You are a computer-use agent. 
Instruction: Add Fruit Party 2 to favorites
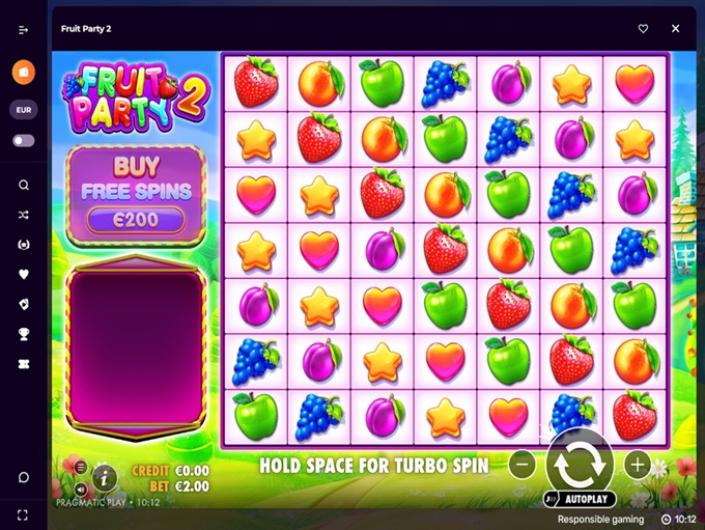[643, 28]
